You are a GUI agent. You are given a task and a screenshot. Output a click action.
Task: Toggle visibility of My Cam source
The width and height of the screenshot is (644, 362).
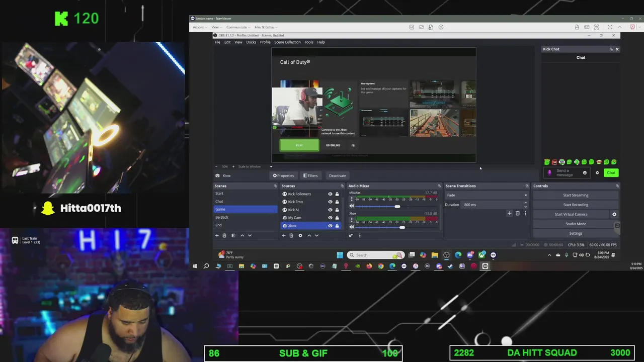[330, 218]
